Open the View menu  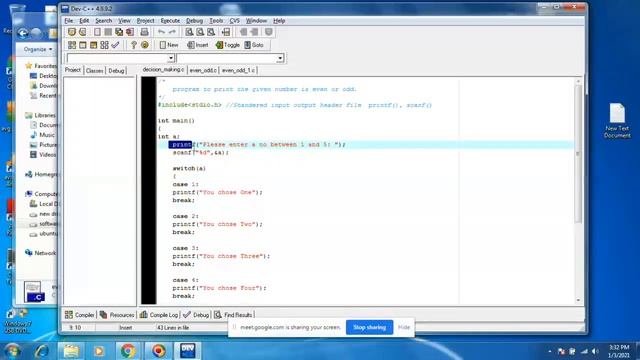[124, 21]
